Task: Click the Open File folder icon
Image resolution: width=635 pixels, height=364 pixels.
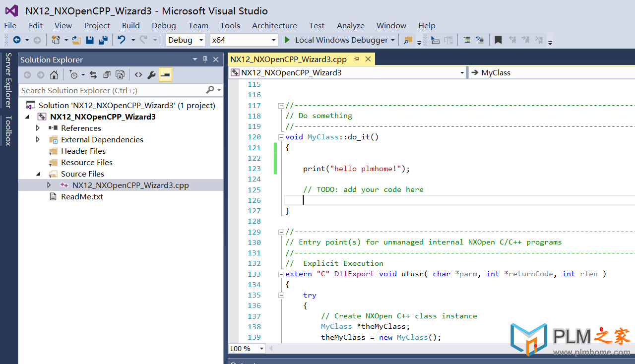Action: [76, 40]
